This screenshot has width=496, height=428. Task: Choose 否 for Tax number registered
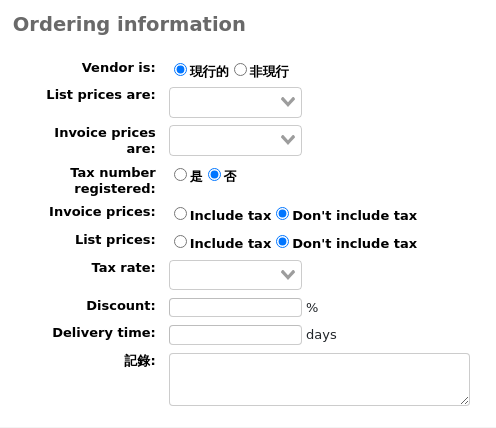(x=214, y=175)
